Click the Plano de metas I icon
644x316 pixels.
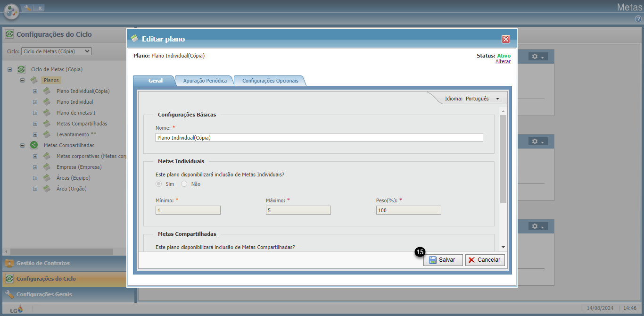(x=47, y=113)
